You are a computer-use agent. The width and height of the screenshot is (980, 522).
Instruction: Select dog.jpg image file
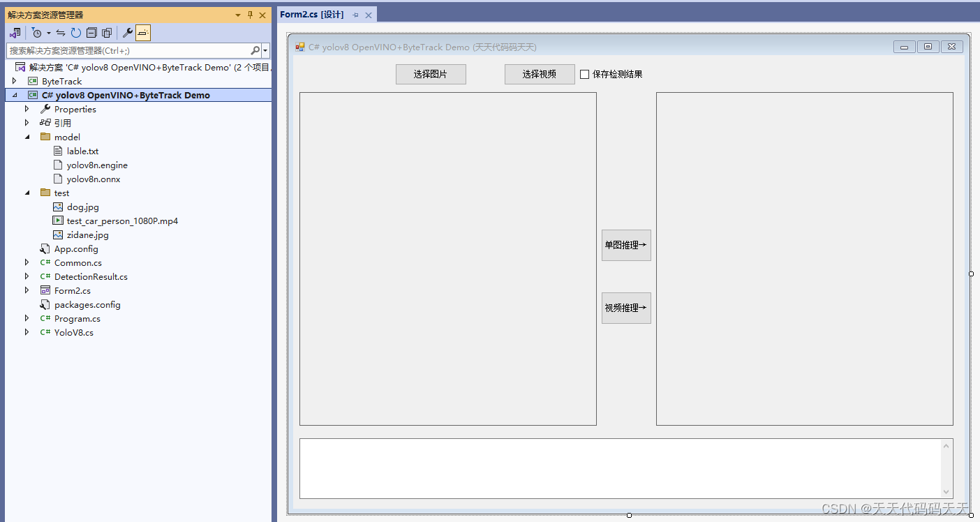pos(83,207)
